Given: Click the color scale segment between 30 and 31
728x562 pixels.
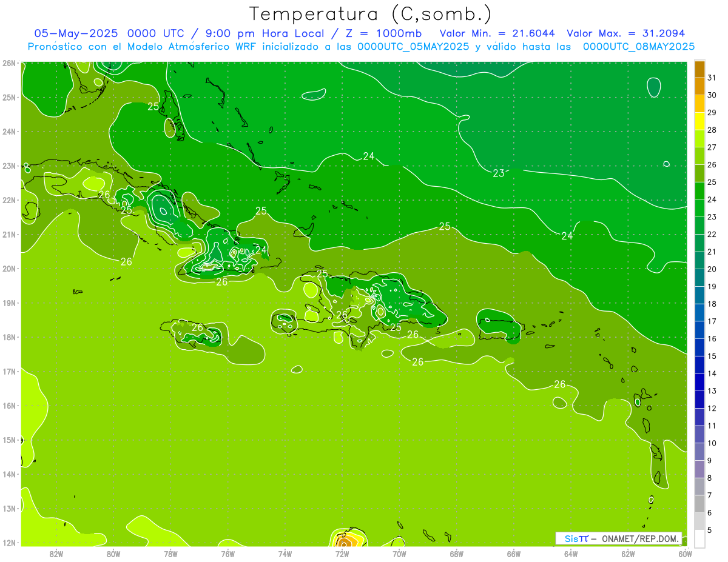Looking at the screenshot, I should point(699,86).
